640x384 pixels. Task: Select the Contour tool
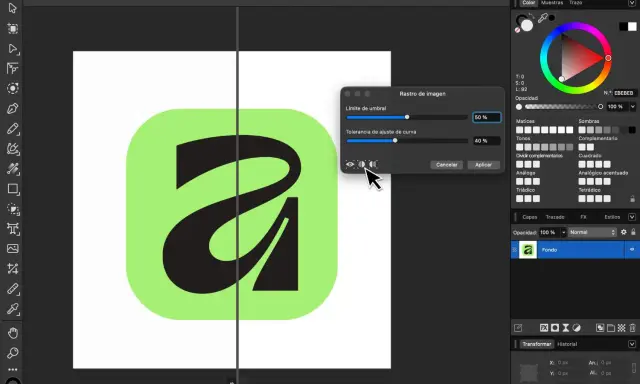tap(12, 89)
